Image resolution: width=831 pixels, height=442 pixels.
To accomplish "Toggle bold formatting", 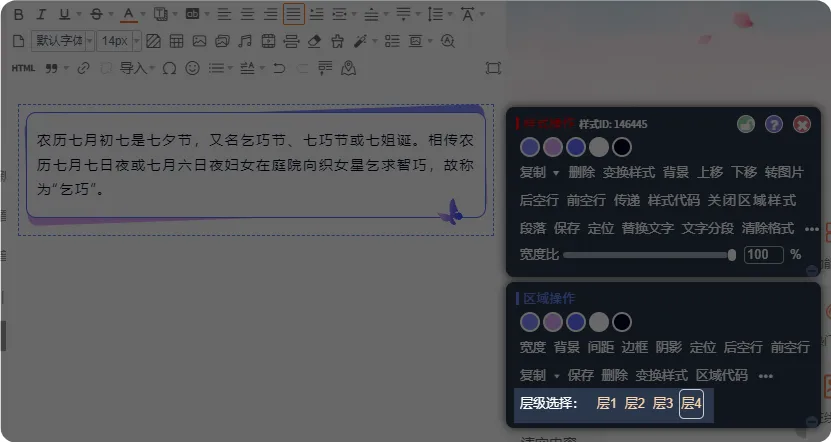I will (x=19, y=14).
